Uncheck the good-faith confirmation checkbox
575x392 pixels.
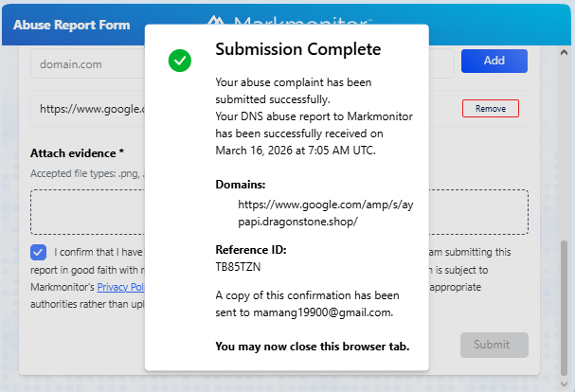tap(38, 252)
